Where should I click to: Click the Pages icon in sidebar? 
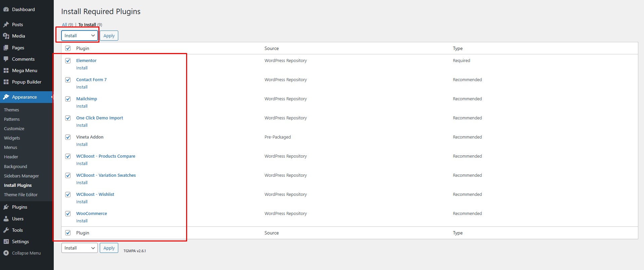point(6,48)
